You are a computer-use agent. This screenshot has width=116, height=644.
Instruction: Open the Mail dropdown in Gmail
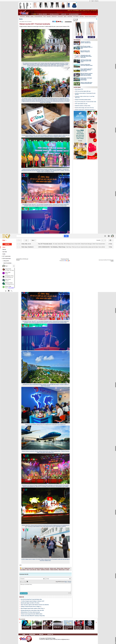pyautogui.click(x=5, y=240)
